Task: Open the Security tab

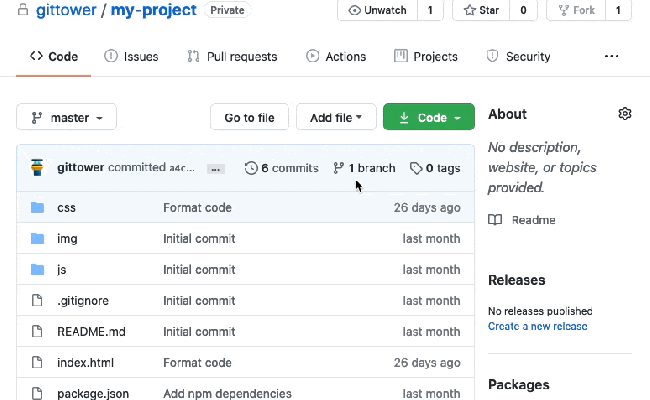Action: 518,56
